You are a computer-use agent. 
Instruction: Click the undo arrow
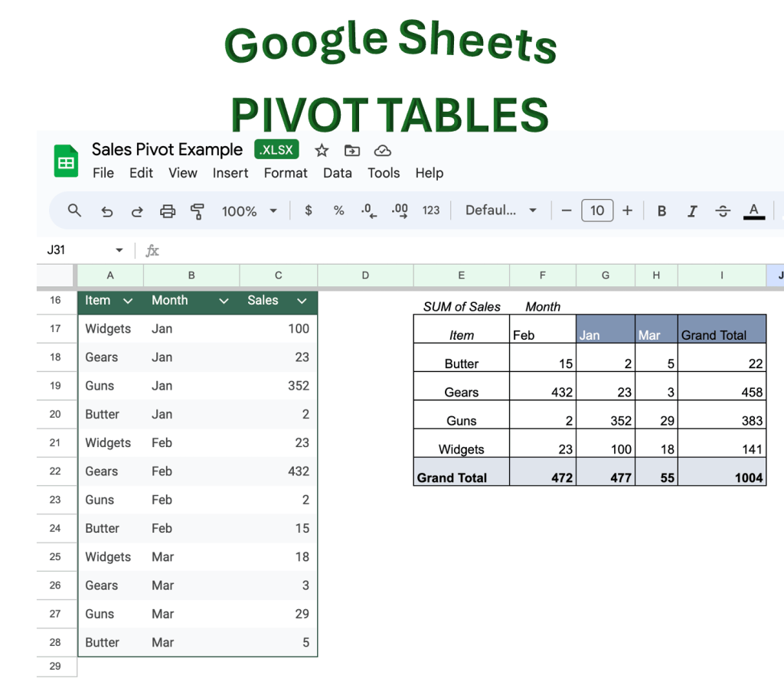[106, 211]
